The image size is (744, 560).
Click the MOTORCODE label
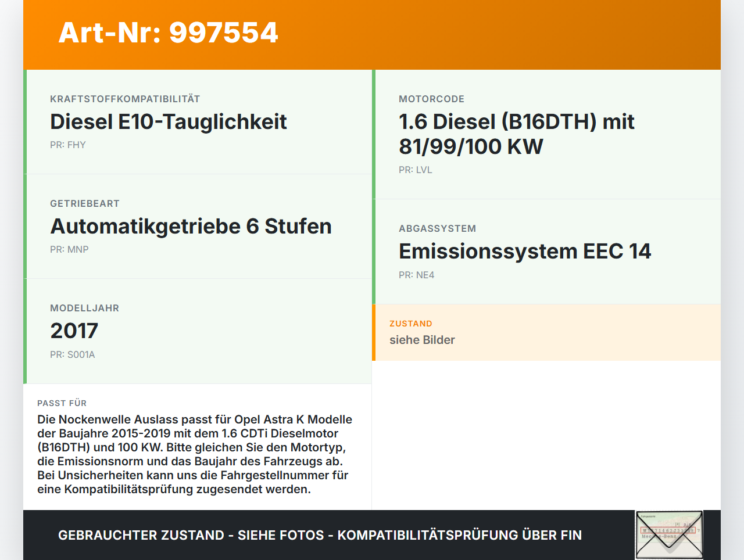[x=431, y=99]
